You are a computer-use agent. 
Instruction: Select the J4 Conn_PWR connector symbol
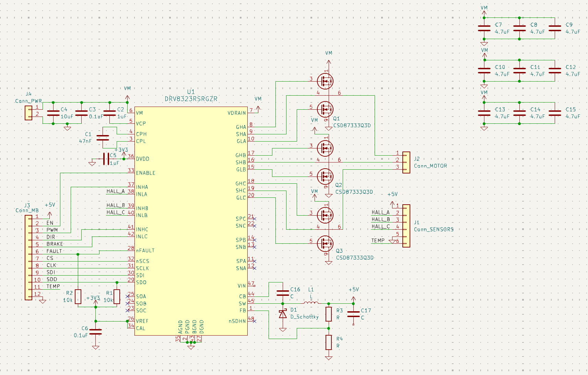click(x=28, y=113)
